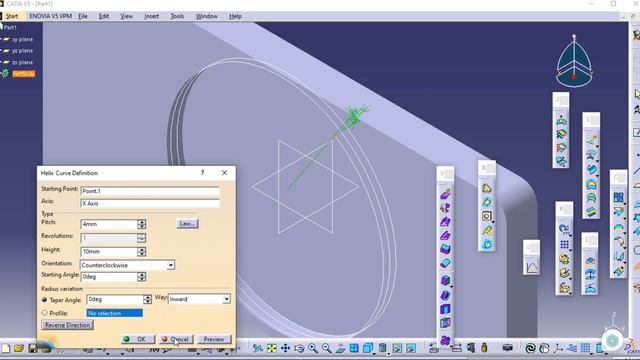Click the Capture camera icon
This screenshot has height=360, width=640.
(507, 348)
